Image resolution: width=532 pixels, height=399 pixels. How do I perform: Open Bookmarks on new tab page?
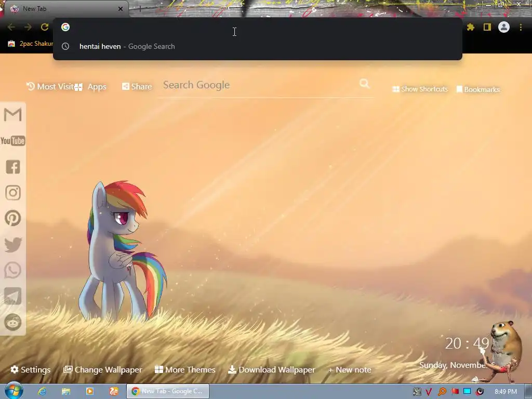[x=478, y=89]
